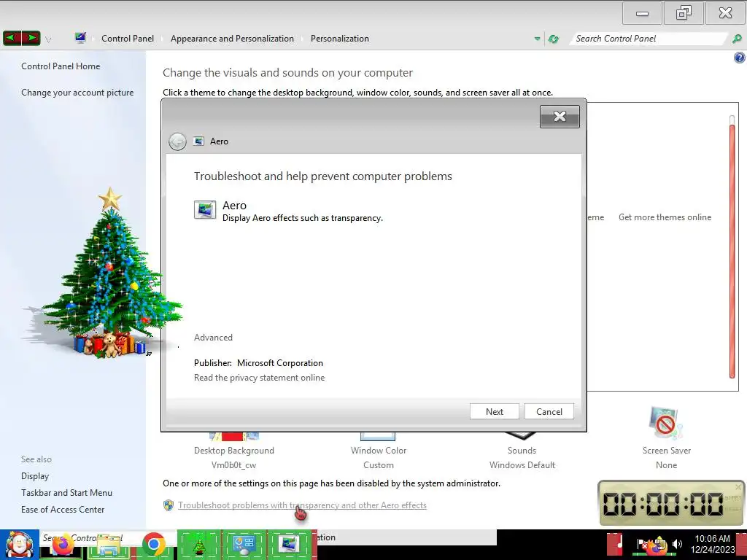Screen dimensions: 747x560
Task: Open Firefox from the taskbar
Action: 63,545
